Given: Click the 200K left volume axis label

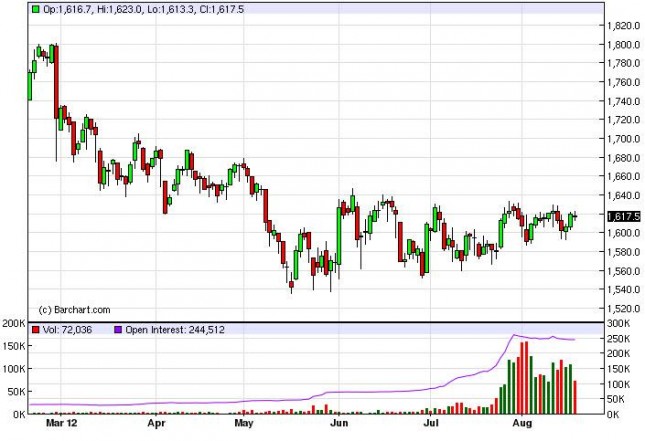Looking at the screenshot, I should [x=14, y=323].
